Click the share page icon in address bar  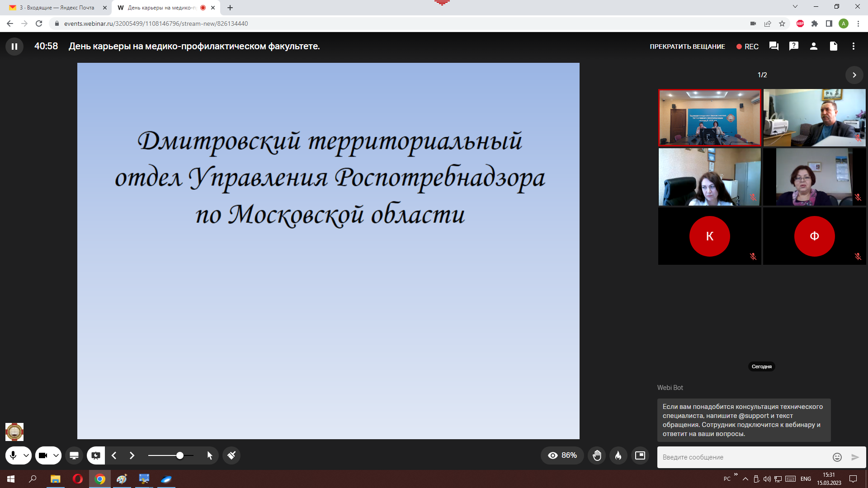(768, 23)
